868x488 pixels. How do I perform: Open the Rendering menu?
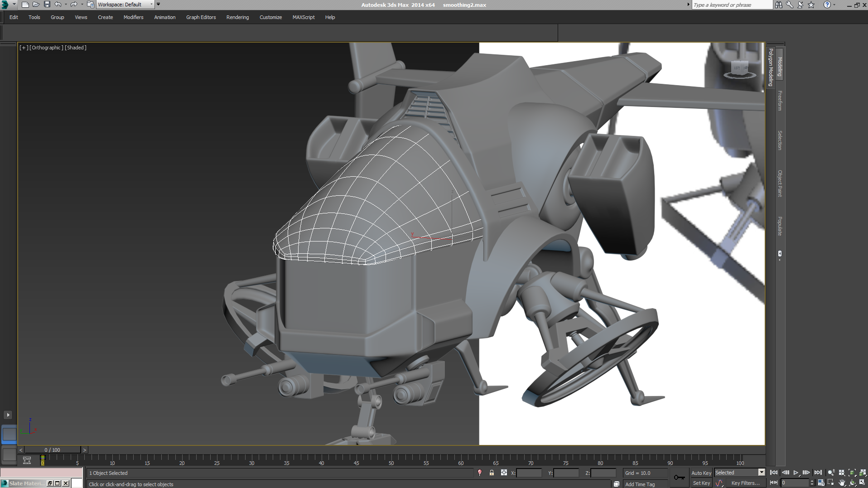[x=237, y=17]
